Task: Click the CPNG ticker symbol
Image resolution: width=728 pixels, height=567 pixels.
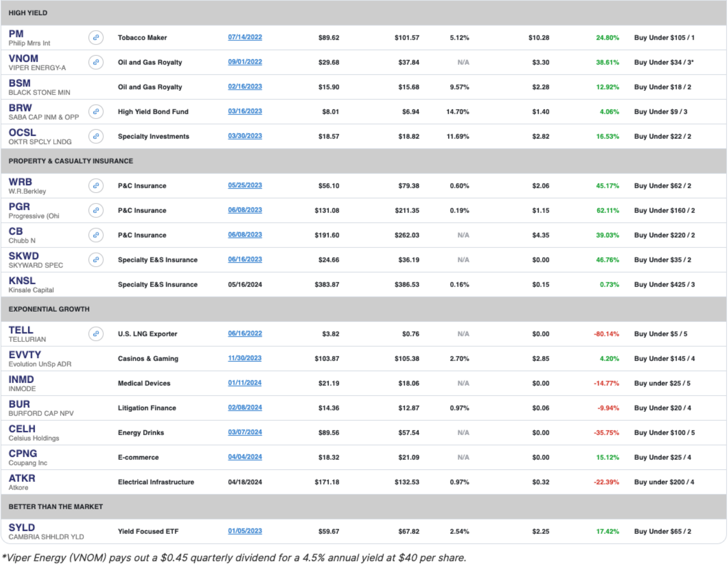Action: pyautogui.click(x=23, y=453)
